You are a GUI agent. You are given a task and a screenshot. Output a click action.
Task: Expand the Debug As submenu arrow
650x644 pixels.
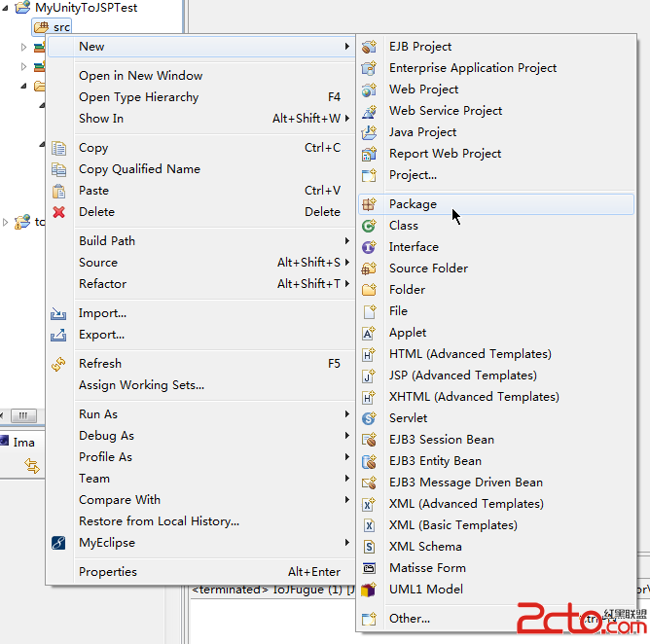point(347,435)
